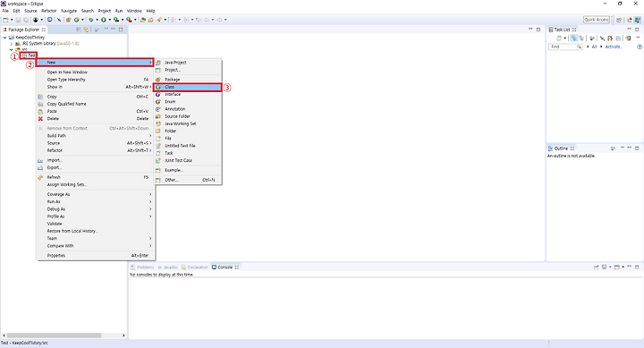Image resolution: width=644 pixels, height=348 pixels.
Task: Click Import... in the context menu
Action: coord(96,160)
